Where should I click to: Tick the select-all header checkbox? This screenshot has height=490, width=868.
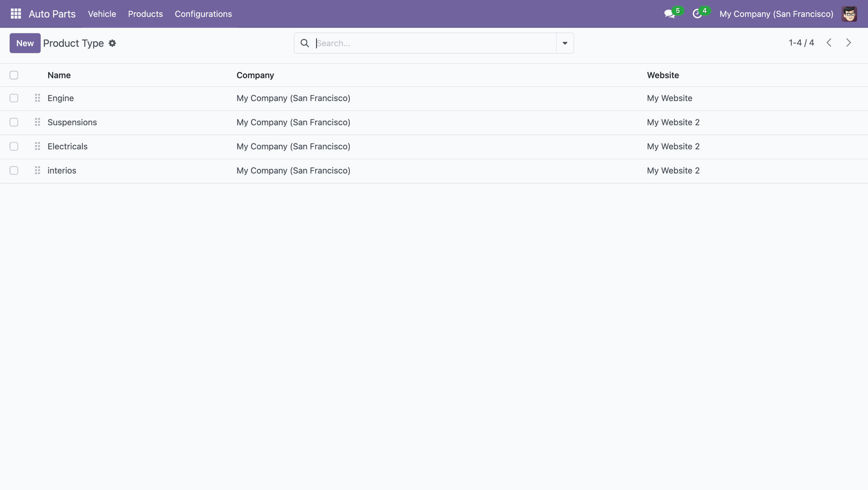pyautogui.click(x=14, y=75)
